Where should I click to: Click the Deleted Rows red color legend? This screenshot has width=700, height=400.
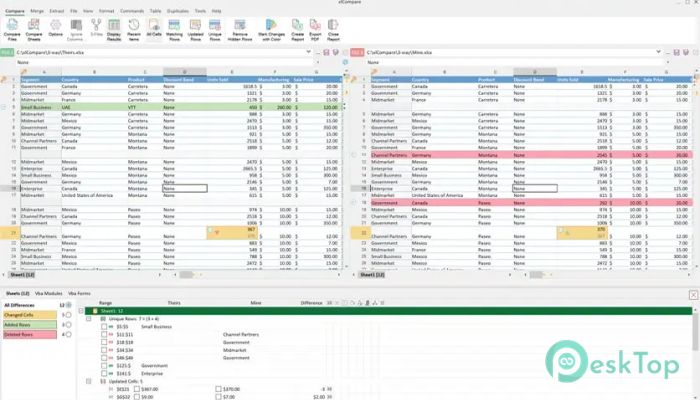[x=30, y=334]
